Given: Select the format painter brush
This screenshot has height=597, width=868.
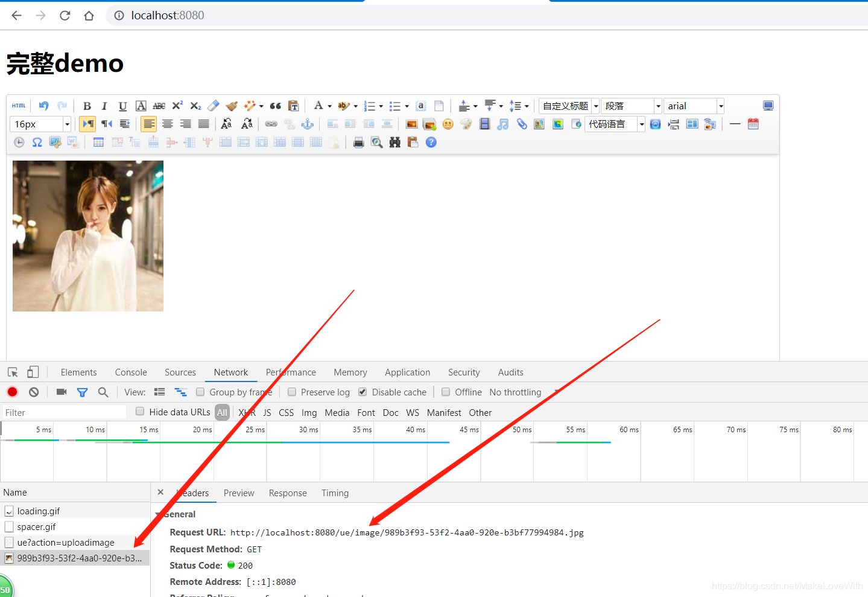Looking at the screenshot, I should (232, 106).
